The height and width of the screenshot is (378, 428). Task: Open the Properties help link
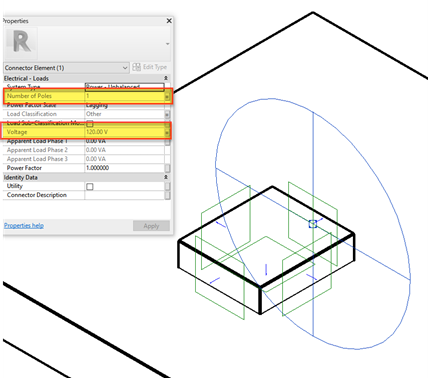click(x=24, y=225)
